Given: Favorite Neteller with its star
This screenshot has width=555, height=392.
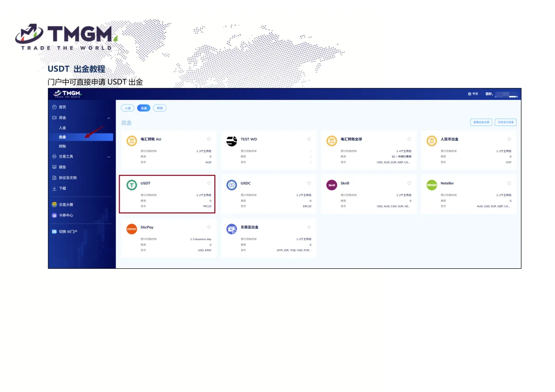Looking at the screenshot, I should pyautogui.click(x=509, y=183).
